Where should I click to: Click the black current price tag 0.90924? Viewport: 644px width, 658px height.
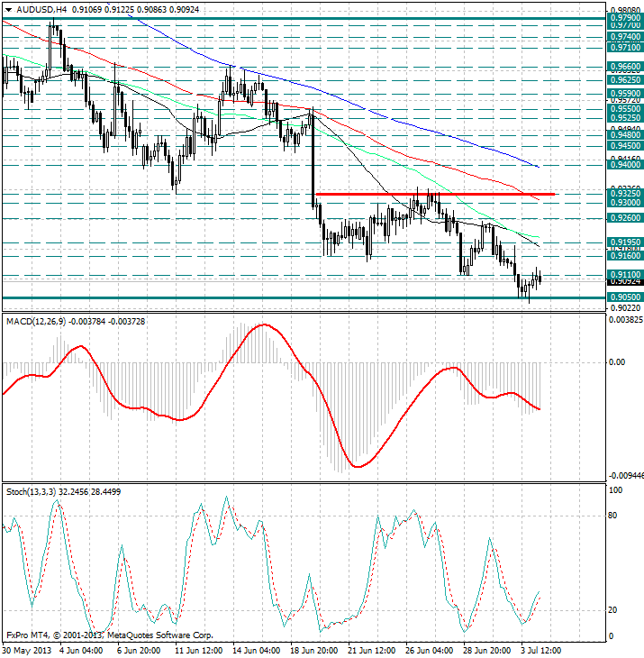pos(625,281)
